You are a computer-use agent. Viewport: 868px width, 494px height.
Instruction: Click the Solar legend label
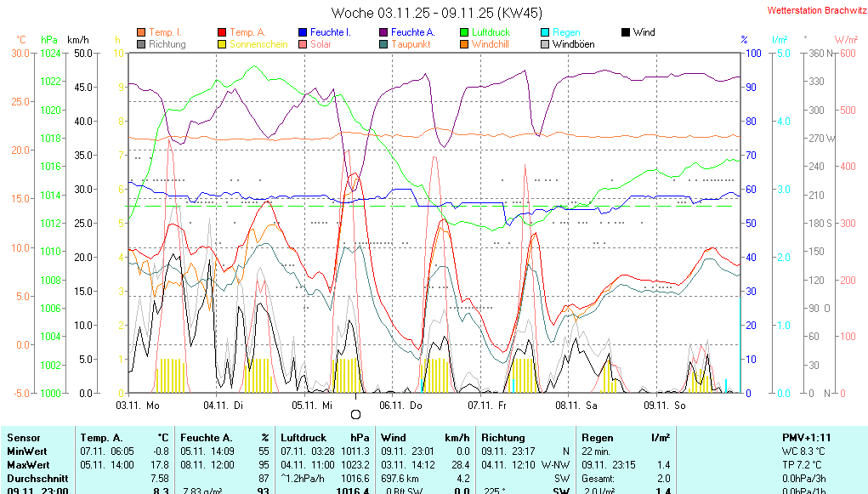(321, 44)
